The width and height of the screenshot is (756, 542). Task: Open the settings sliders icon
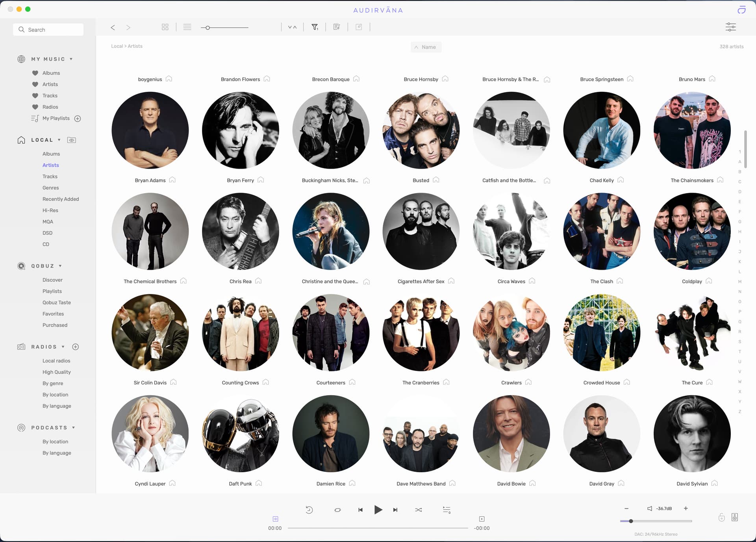point(730,27)
